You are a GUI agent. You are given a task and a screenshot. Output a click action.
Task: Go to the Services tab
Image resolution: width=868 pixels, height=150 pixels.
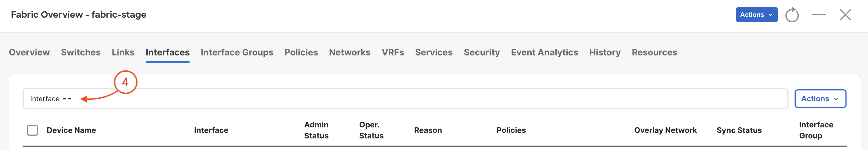(434, 52)
